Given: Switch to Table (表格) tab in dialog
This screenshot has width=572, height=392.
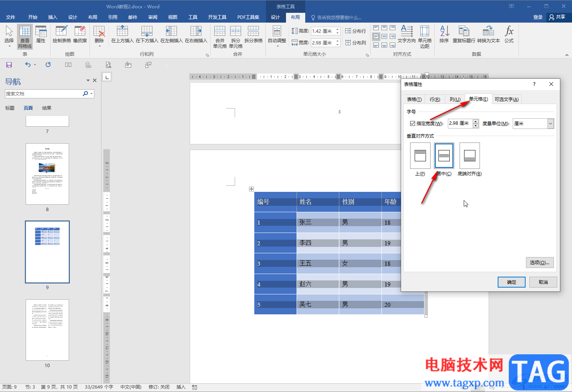Looking at the screenshot, I should (414, 100).
